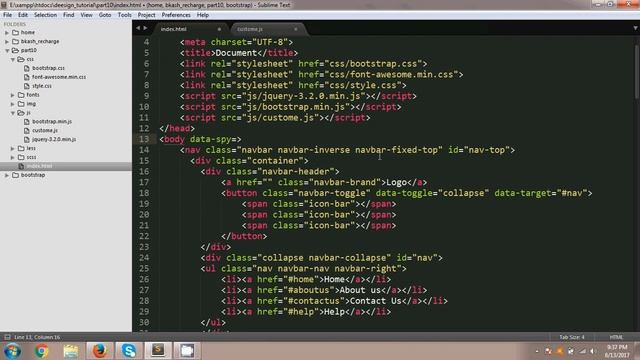This screenshot has width=640, height=360.
Task: Click "#contactus" href on line 28
Action: (314, 301)
